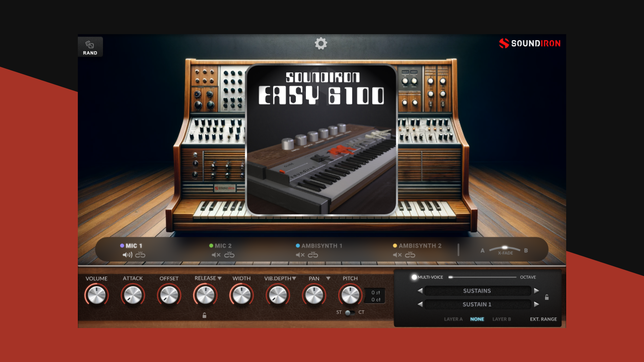Open the VIB.DEPTH dropdown arrow

tap(294, 278)
